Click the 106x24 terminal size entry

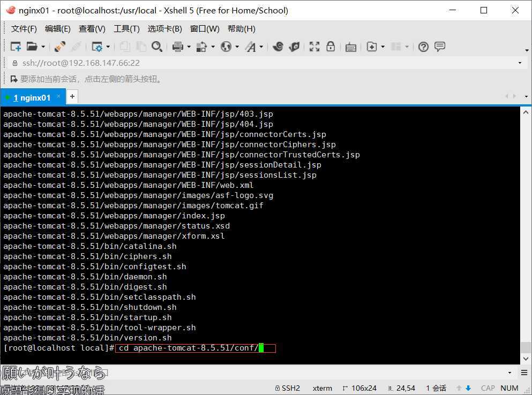[x=359, y=388]
